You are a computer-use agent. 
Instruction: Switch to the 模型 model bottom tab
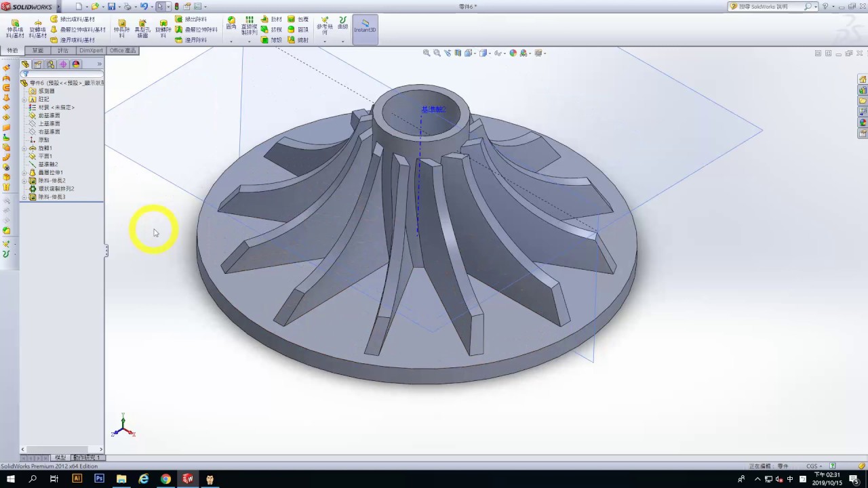point(60,457)
